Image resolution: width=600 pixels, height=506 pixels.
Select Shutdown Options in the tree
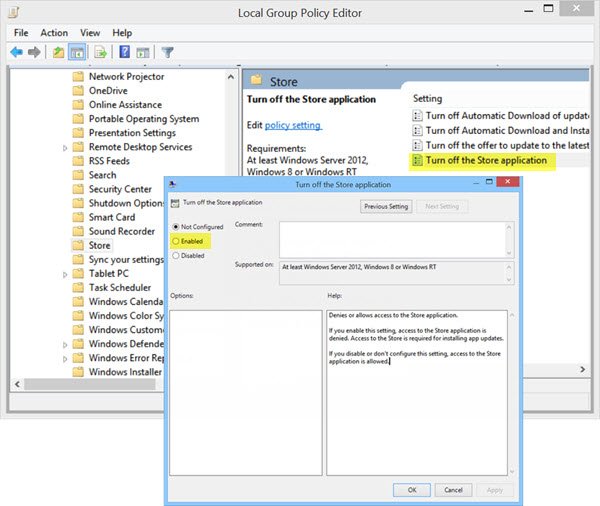126,203
